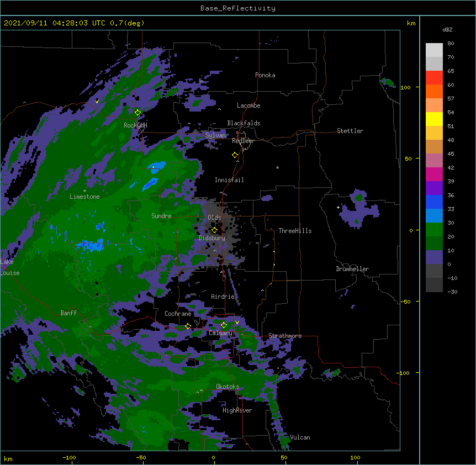Click the yellow diamond marker above Calgary label

[224, 325]
